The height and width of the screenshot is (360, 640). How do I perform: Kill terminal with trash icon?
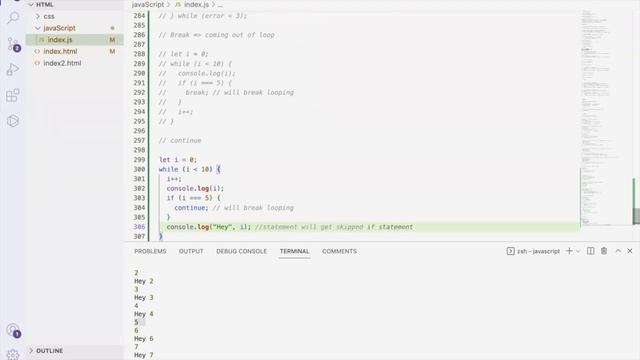tap(604, 251)
